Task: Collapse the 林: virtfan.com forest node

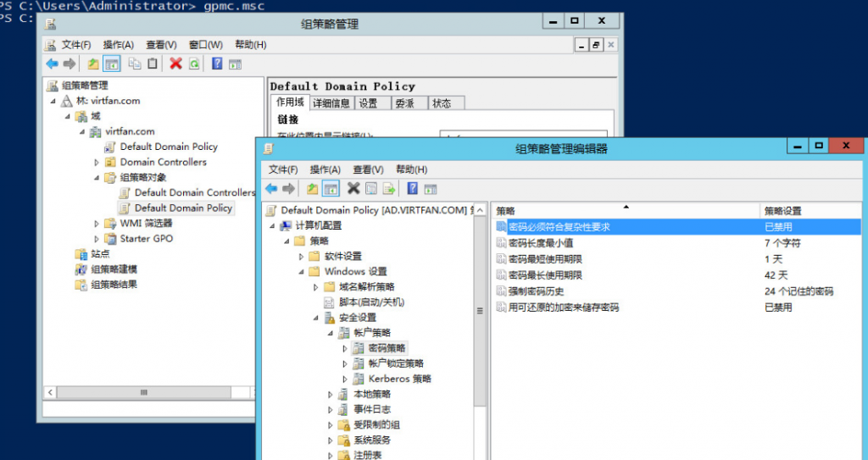Action: click(53, 101)
